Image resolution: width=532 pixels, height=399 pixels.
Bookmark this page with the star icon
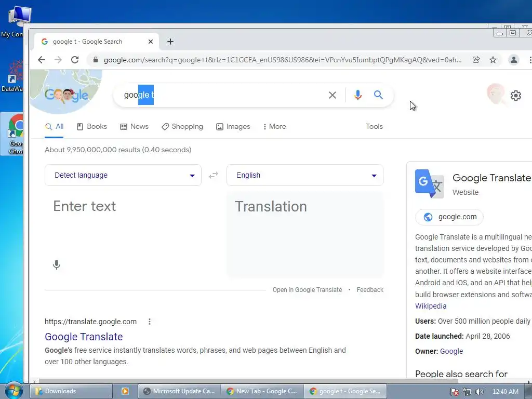coord(493,60)
